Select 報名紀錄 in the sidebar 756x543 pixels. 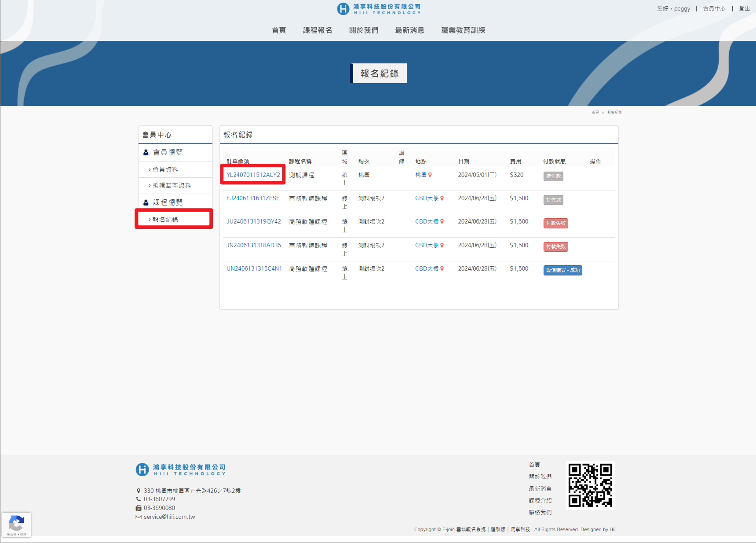[x=165, y=220]
